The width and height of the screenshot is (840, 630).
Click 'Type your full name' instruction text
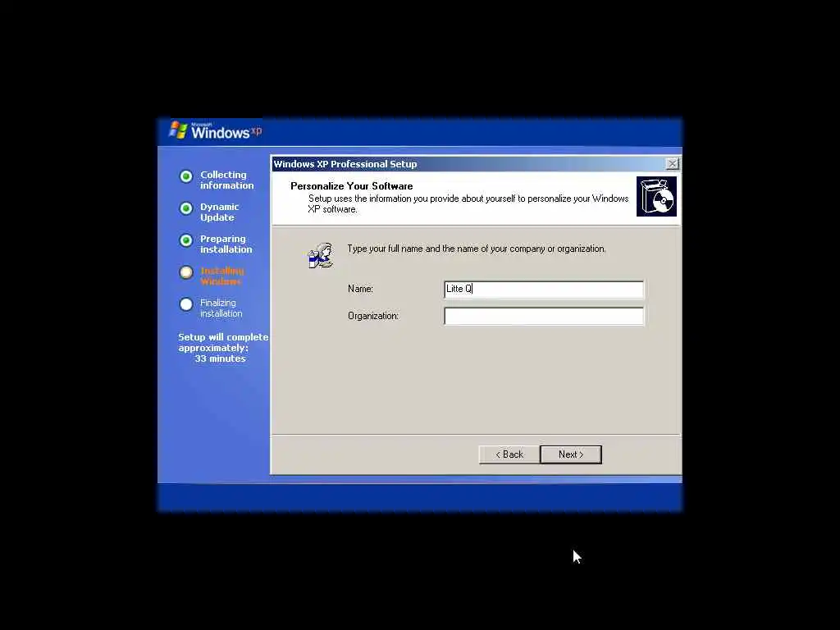[477, 249]
